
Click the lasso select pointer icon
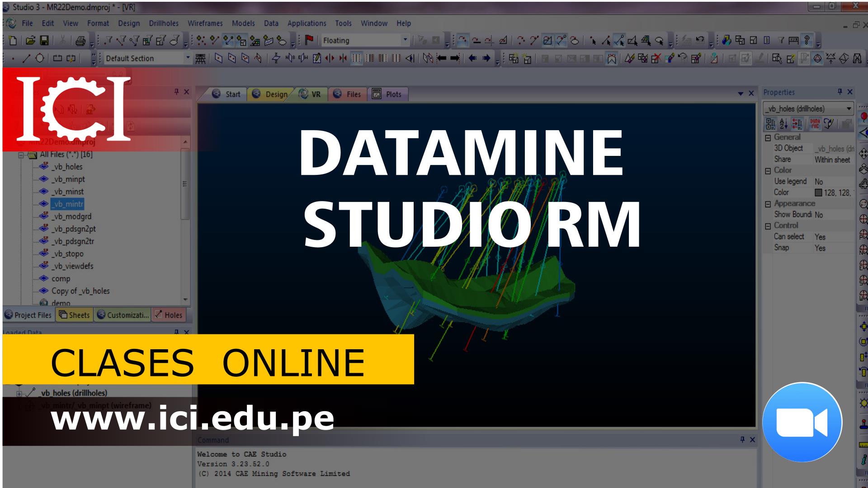point(660,41)
